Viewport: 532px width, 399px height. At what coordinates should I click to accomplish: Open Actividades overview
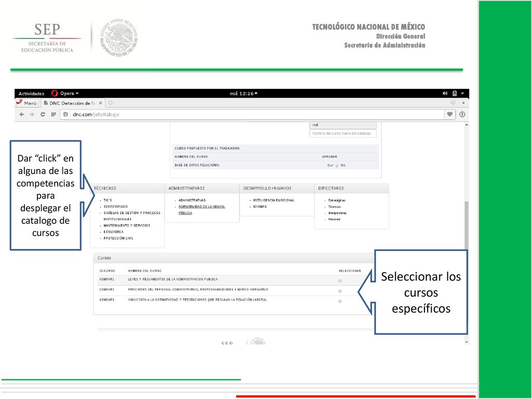pos(31,94)
